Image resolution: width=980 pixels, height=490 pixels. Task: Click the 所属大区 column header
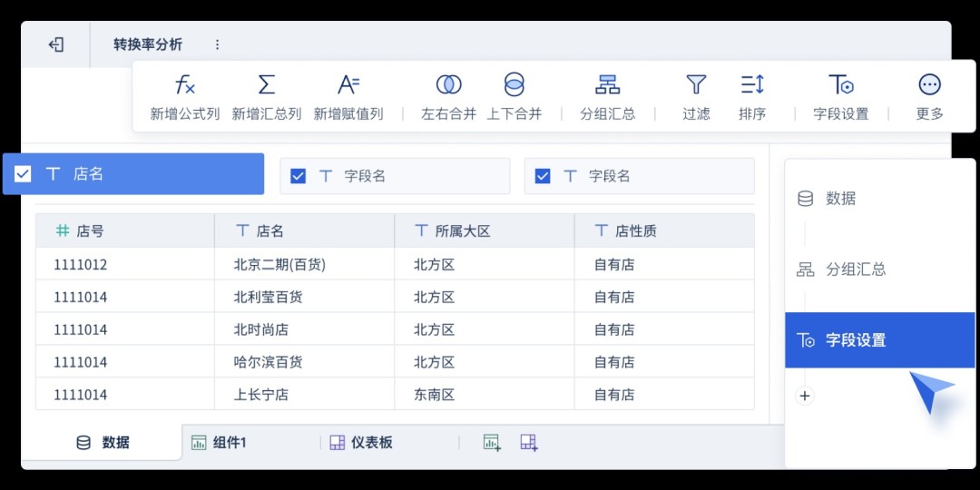(x=462, y=231)
